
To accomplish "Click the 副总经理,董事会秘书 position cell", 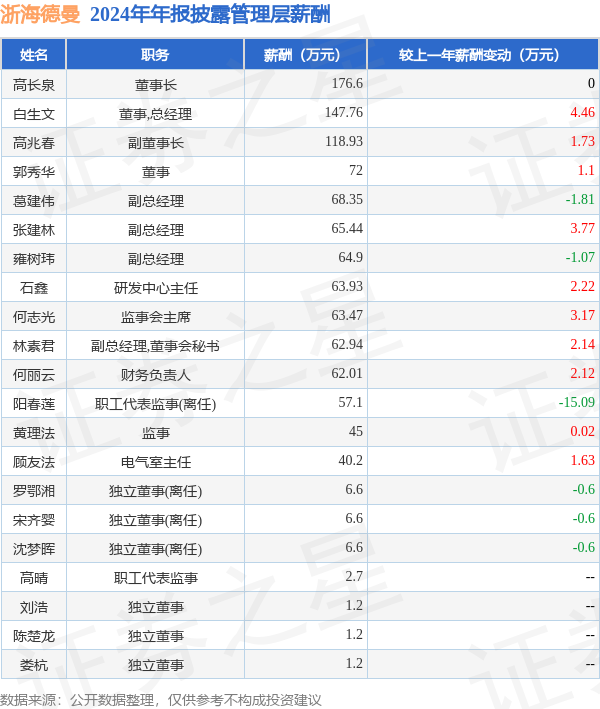I will coord(156,345).
